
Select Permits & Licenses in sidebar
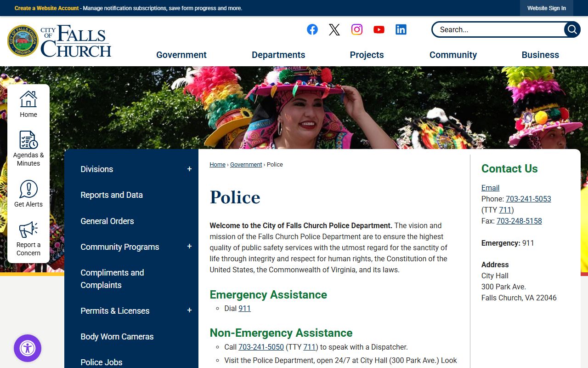click(115, 311)
